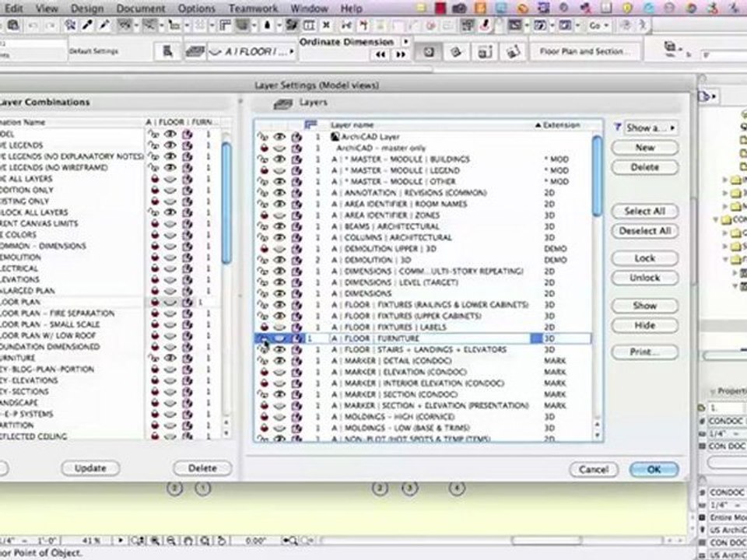Toggle eye icon for DEMOLITION UPPER | 3D layer

click(279, 249)
